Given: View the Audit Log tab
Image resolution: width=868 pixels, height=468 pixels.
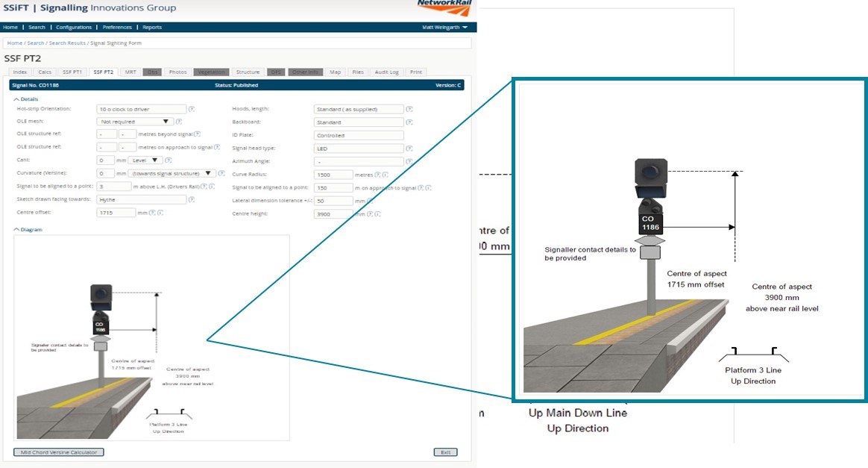Looking at the screenshot, I should pyautogui.click(x=387, y=72).
